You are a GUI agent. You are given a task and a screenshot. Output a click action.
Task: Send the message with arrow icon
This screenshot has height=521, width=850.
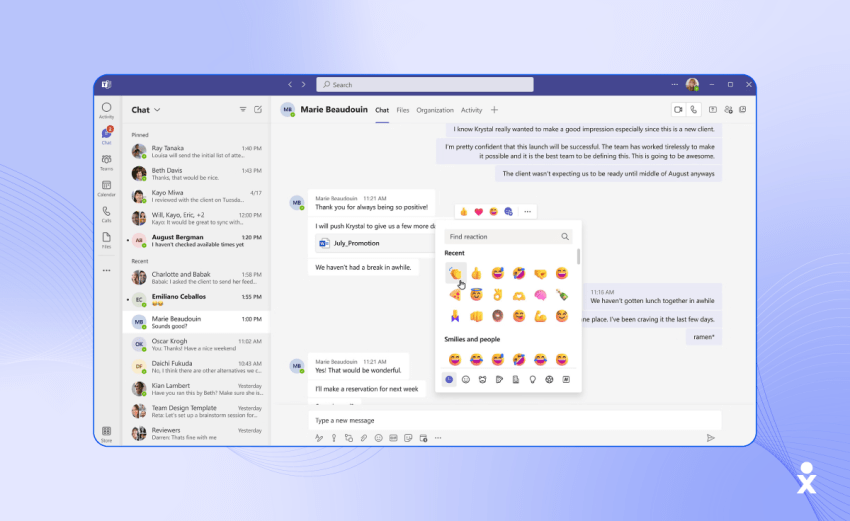pyautogui.click(x=710, y=438)
